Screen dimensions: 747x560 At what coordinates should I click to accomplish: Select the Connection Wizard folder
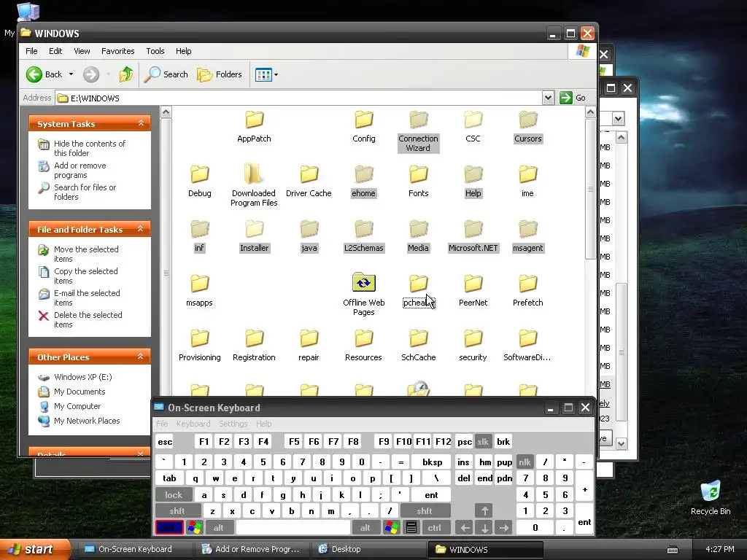pos(418,120)
